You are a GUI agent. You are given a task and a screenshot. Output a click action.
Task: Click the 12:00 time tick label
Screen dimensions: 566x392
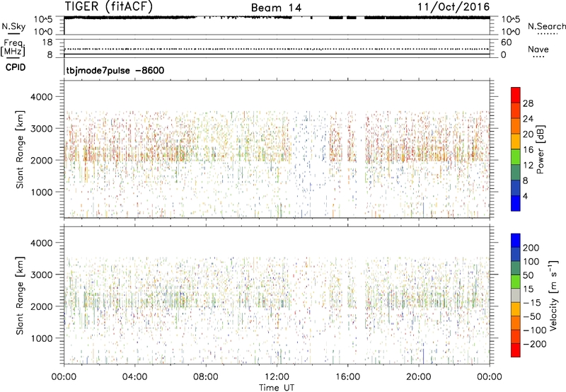pyautogui.click(x=277, y=377)
